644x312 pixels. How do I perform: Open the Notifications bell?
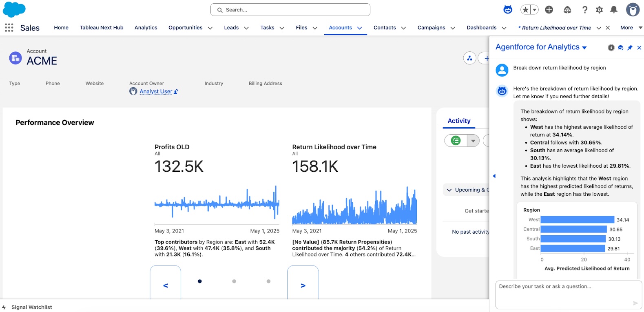coord(614,10)
